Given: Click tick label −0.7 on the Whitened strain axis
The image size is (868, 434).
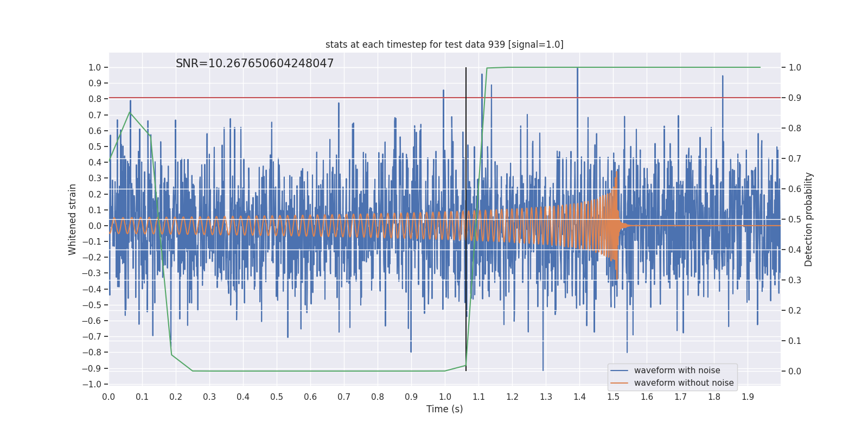Looking at the screenshot, I should [92, 337].
